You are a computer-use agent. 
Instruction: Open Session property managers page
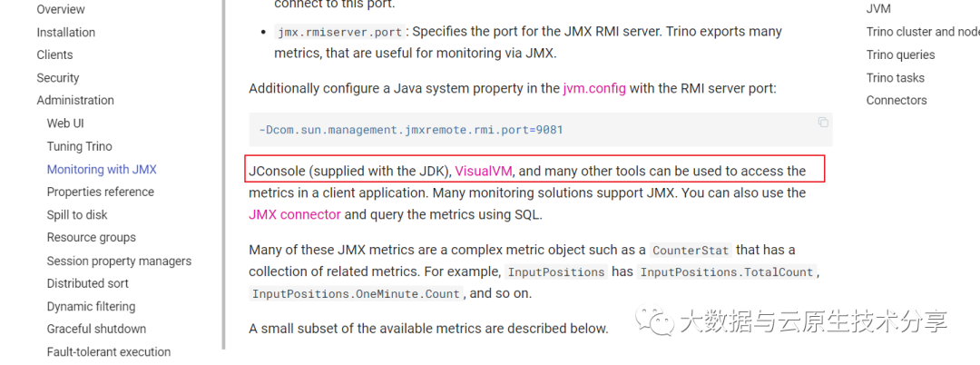(120, 261)
